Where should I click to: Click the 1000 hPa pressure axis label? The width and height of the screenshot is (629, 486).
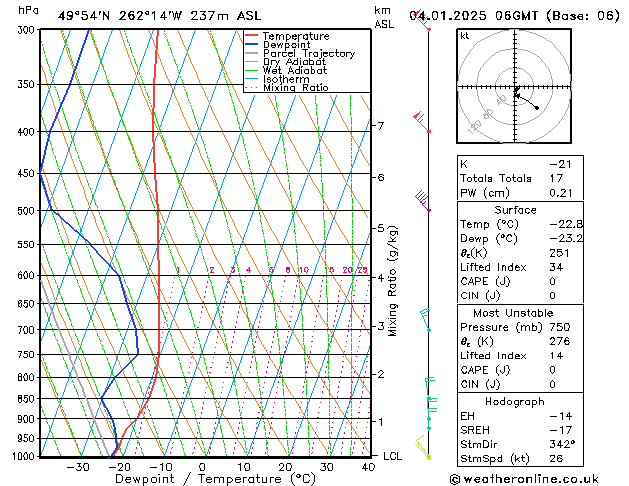point(24,456)
